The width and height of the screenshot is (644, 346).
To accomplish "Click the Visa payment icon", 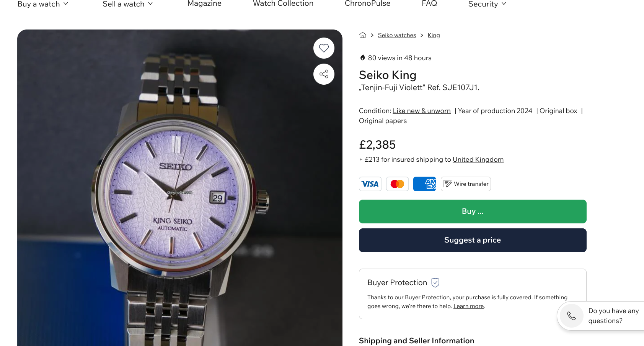I will coord(370,184).
